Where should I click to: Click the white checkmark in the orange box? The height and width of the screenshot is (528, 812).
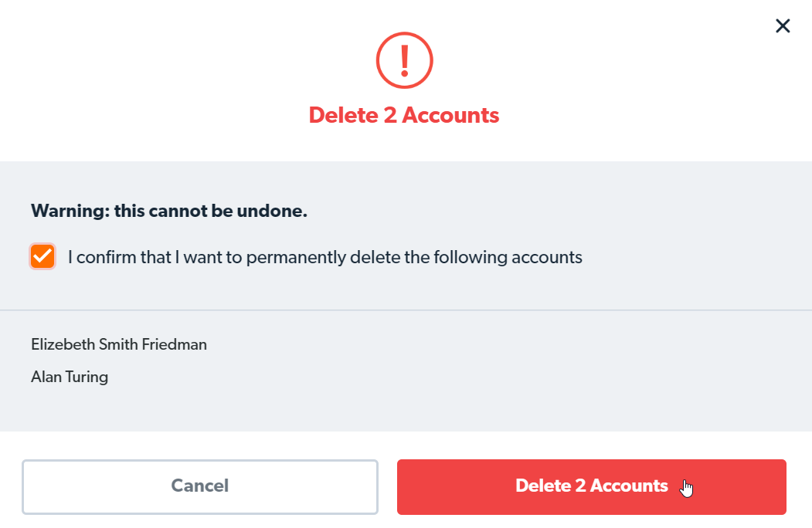tap(42, 256)
